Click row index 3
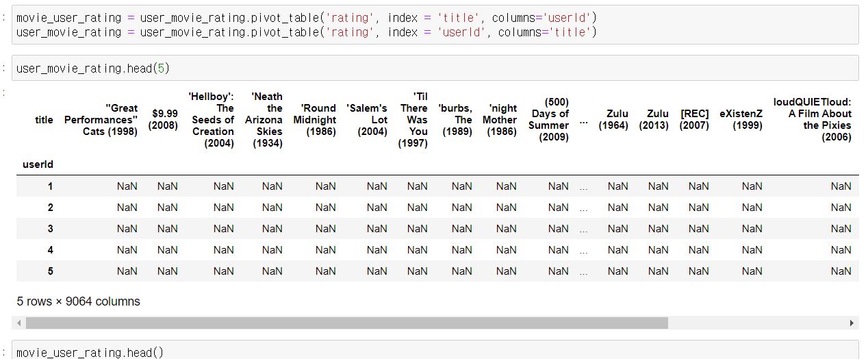The image size is (868, 359). pyautogui.click(x=50, y=229)
